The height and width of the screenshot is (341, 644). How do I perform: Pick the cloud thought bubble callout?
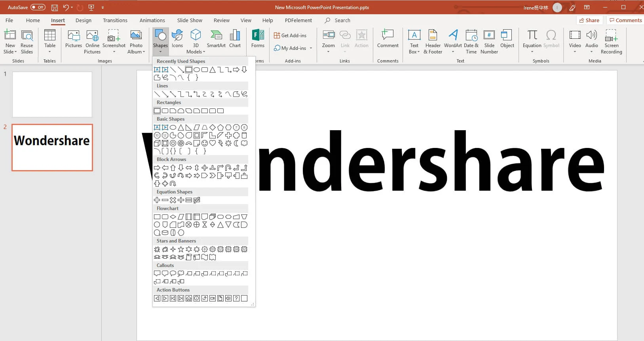pyautogui.click(x=181, y=274)
